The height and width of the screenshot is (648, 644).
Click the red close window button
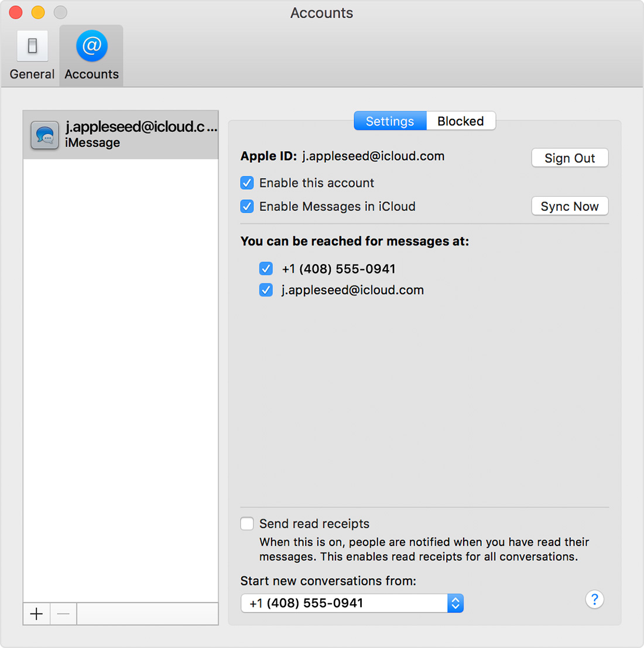click(x=16, y=12)
